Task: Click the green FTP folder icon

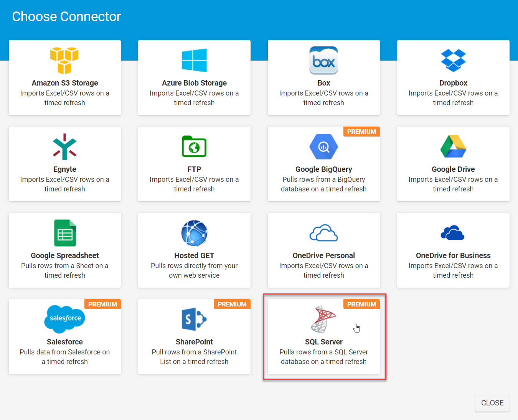Action: click(x=194, y=147)
